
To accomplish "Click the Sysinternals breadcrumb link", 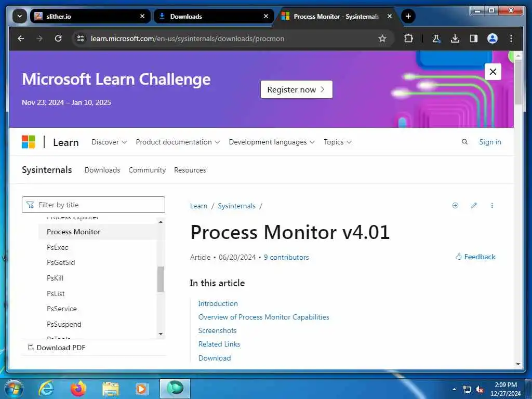I will coord(236,206).
